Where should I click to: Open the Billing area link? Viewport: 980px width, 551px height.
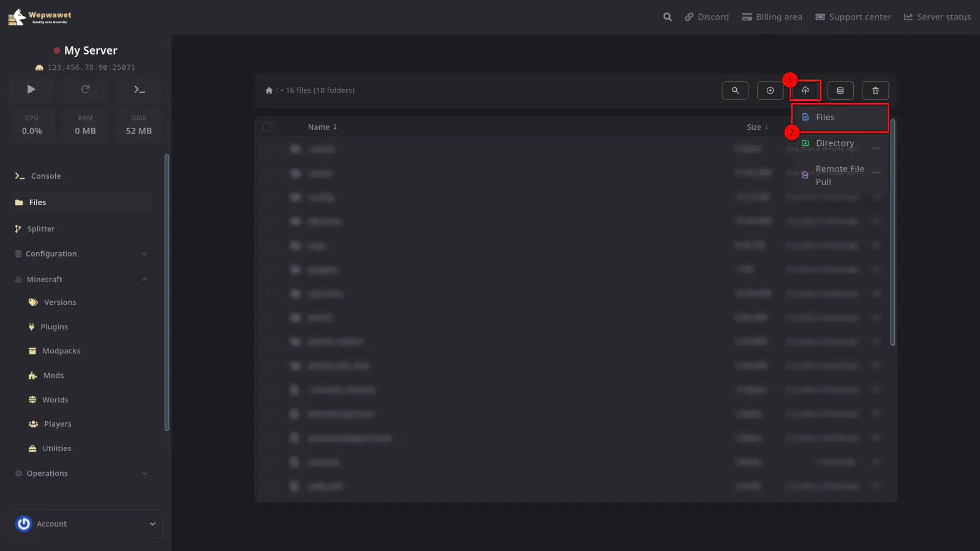click(772, 17)
